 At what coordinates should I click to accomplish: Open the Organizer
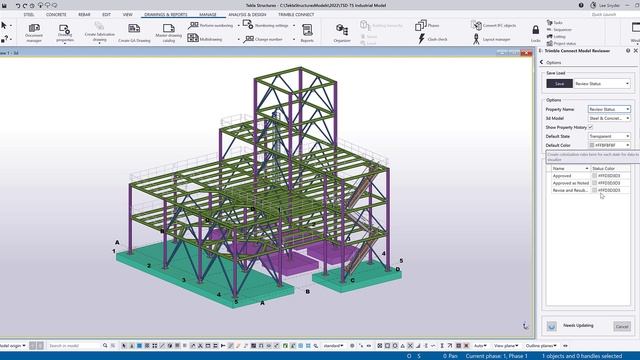(x=342, y=33)
